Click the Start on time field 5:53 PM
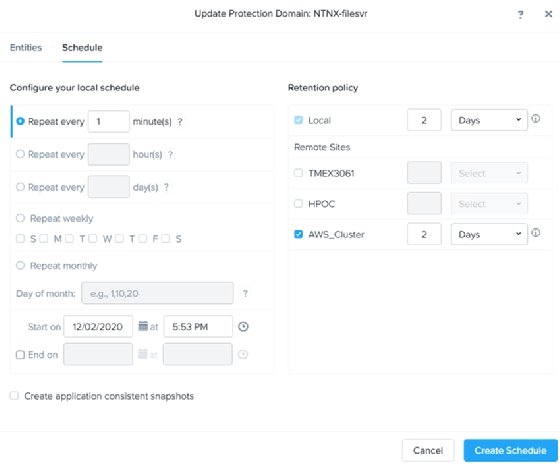The image size is (560, 466). [198, 326]
